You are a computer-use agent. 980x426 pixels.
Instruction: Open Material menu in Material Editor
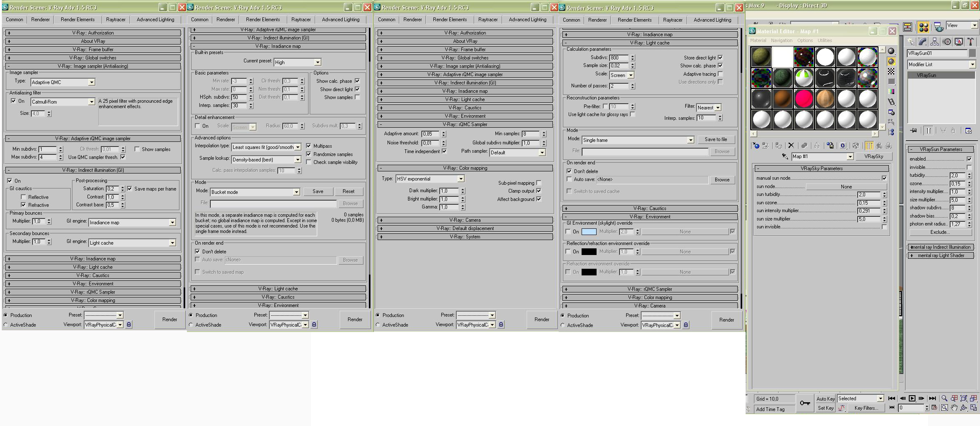(758, 40)
